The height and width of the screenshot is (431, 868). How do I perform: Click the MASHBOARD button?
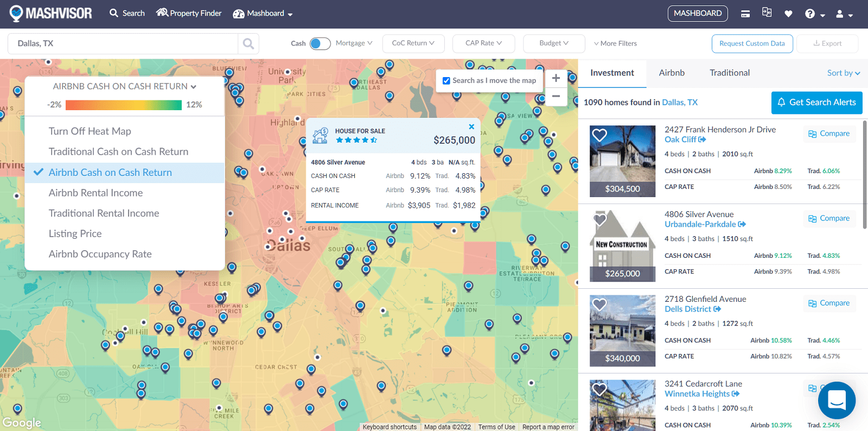coord(698,14)
